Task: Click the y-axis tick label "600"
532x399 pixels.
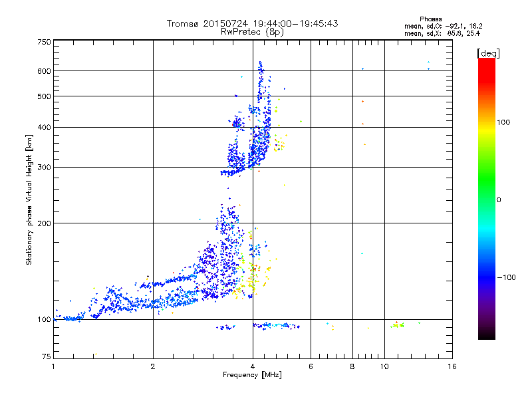Action: (x=44, y=71)
